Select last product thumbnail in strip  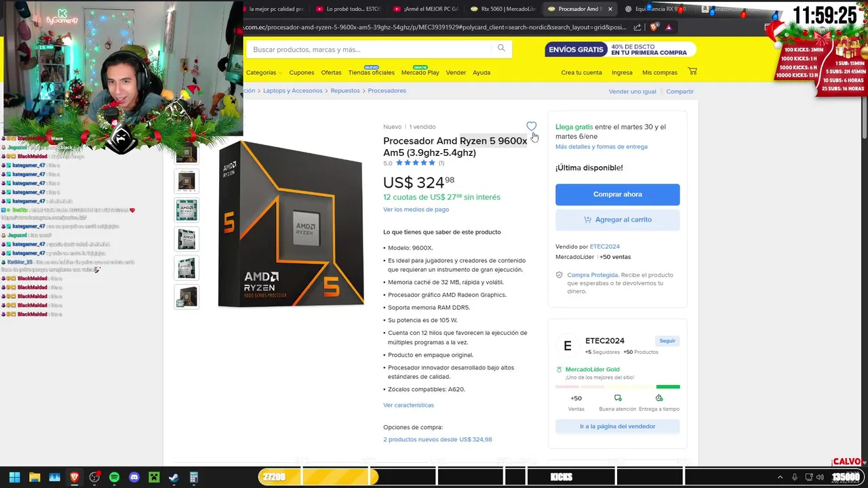point(186,297)
